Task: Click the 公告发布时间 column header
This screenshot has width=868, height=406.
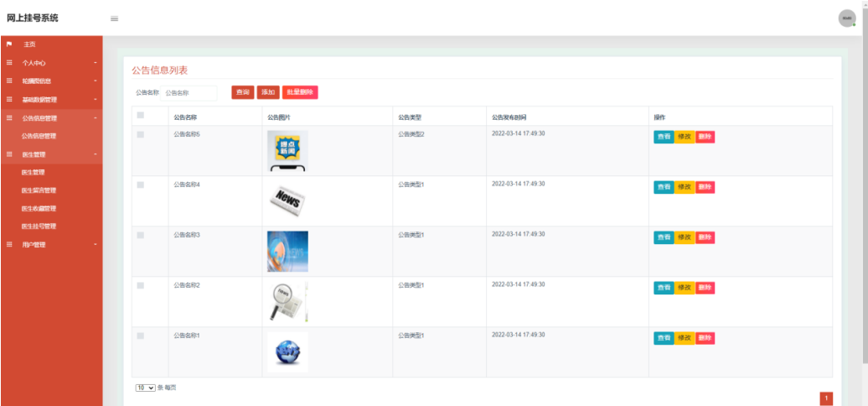Action: [509, 117]
